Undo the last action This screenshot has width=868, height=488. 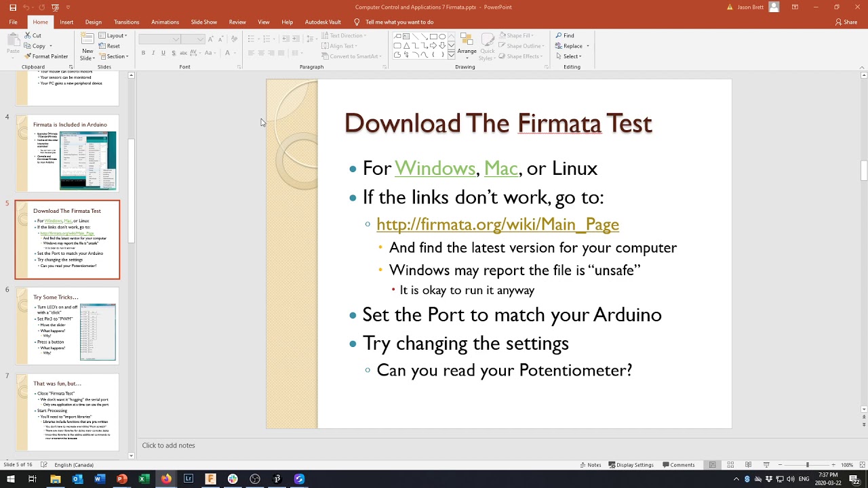click(26, 7)
